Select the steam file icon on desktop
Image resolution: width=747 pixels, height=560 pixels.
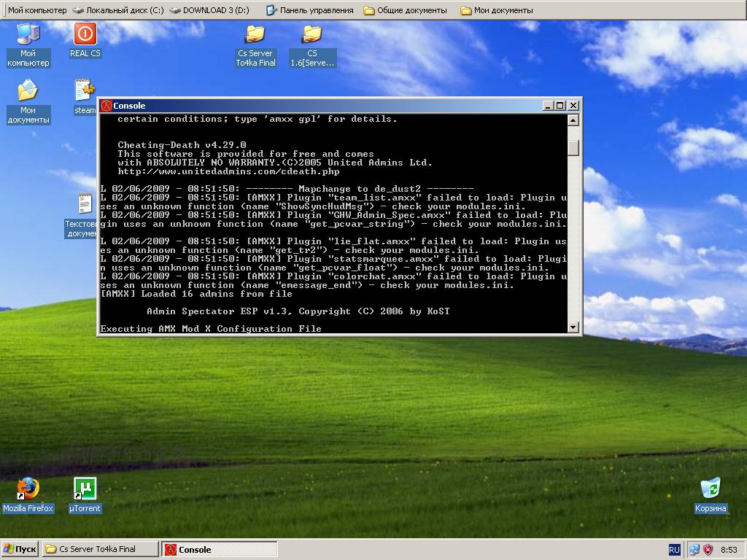click(x=85, y=97)
